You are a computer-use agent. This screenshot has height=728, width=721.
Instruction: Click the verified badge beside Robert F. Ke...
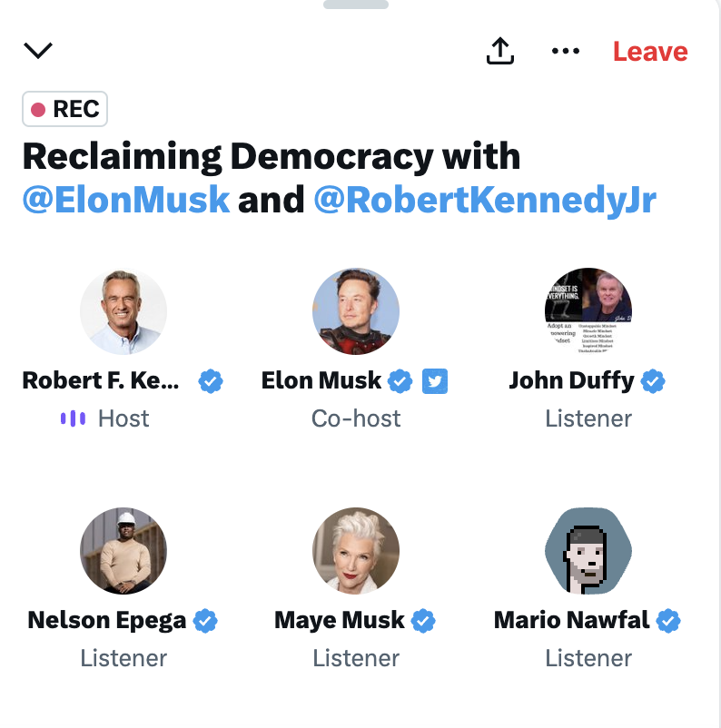point(211,381)
